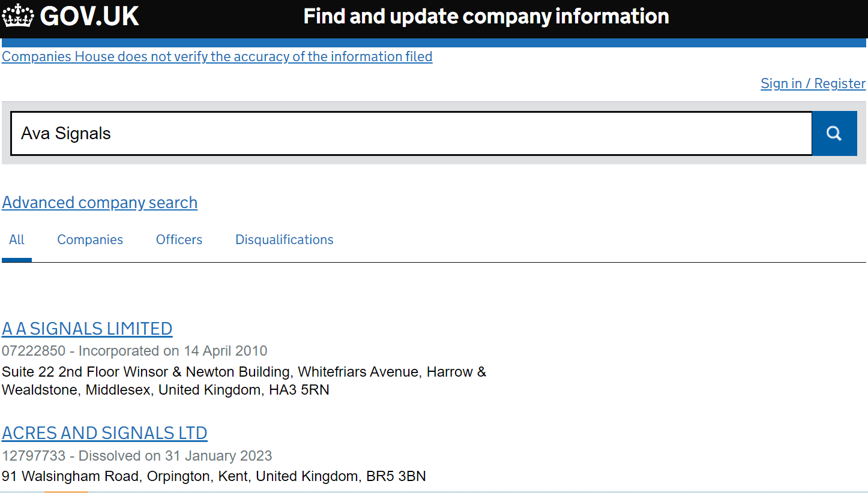Open the 'Companies House does not verify' notice link
The image size is (868, 493).
[x=217, y=56]
